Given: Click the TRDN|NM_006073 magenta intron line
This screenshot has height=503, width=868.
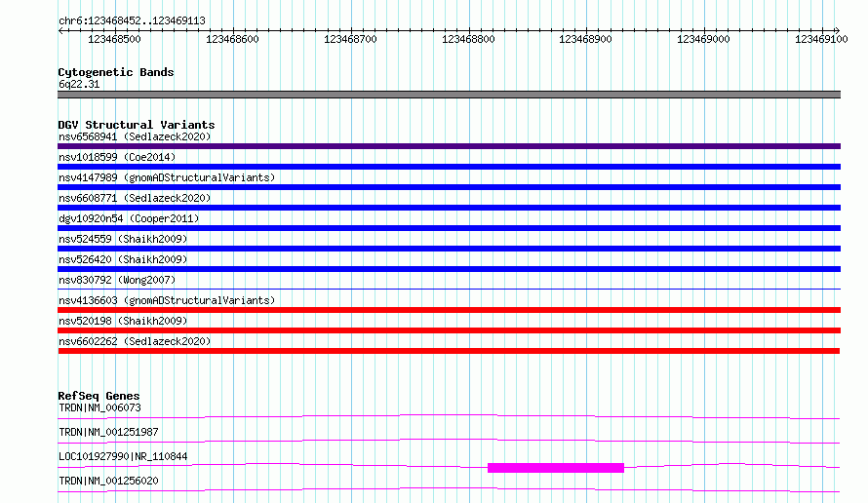Looking at the screenshot, I should [449, 416].
